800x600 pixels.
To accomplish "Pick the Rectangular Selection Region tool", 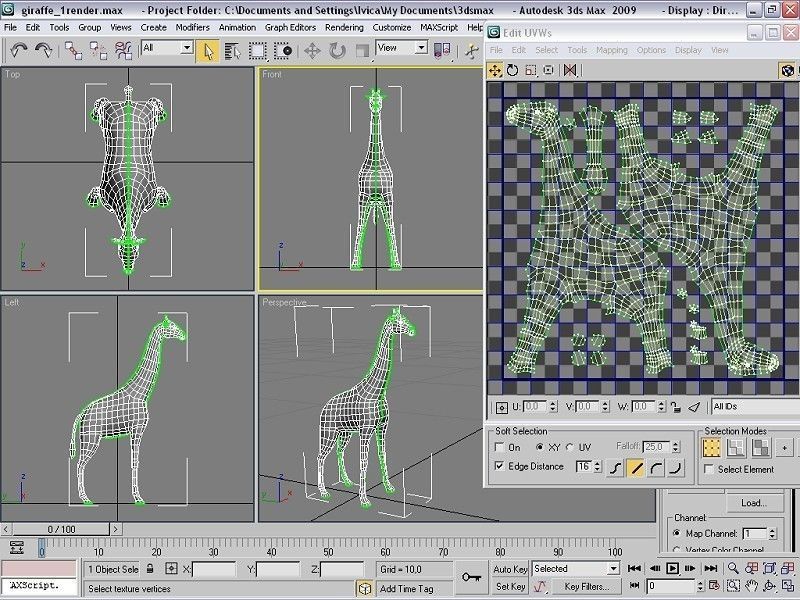I will [258, 51].
